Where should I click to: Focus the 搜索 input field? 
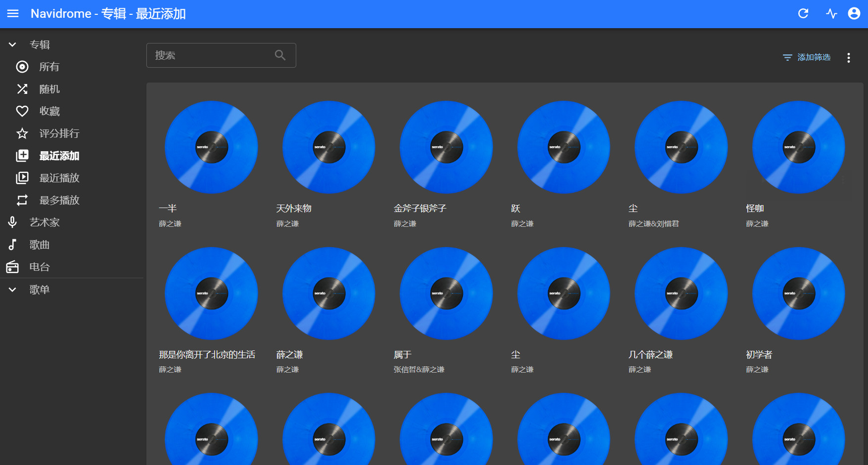click(221, 55)
